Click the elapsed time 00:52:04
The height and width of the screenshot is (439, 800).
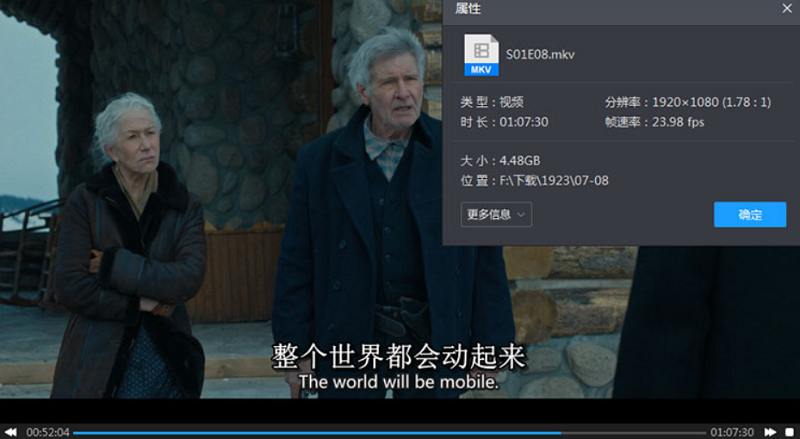pos(48,432)
